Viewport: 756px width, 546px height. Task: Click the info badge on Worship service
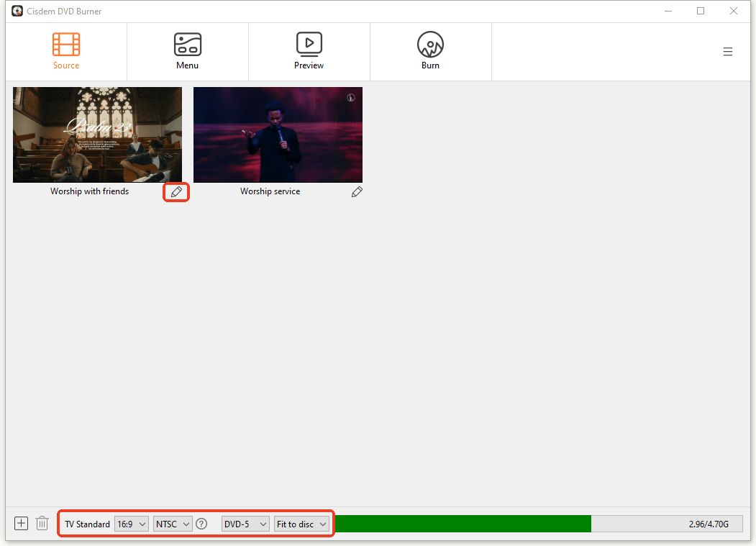[350, 97]
